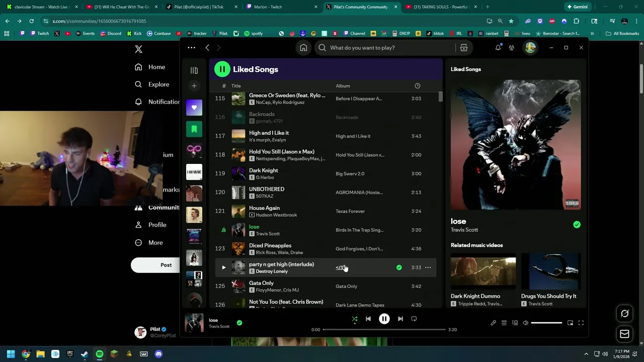Skip to the next track in Spotify
This screenshot has height=362, width=644.
[400, 319]
